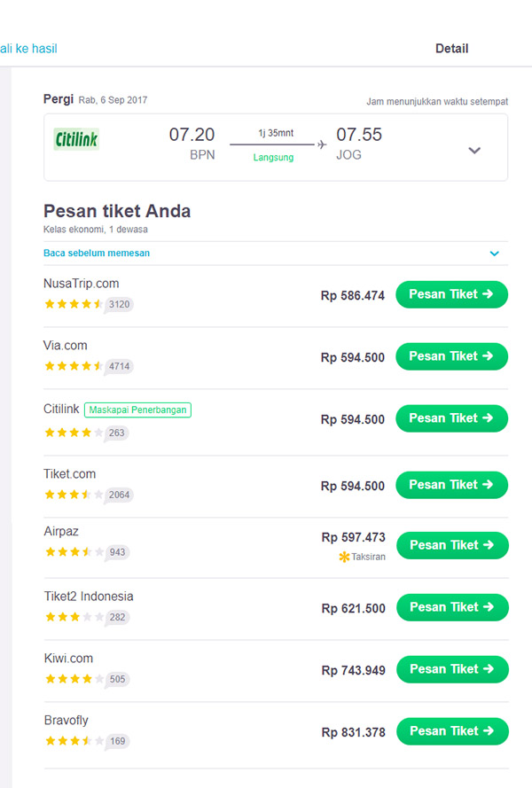532x788 pixels.
Task: Select Tiket2 Indonesia Pesan Tiket button
Action: [451, 607]
